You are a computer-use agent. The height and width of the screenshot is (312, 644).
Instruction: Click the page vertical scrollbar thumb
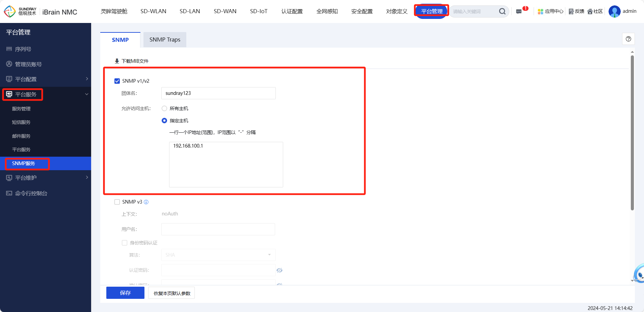click(x=632, y=132)
